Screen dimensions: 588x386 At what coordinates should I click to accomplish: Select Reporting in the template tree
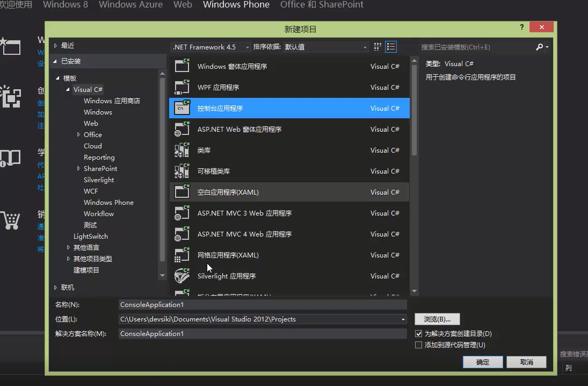coord(99,158)
